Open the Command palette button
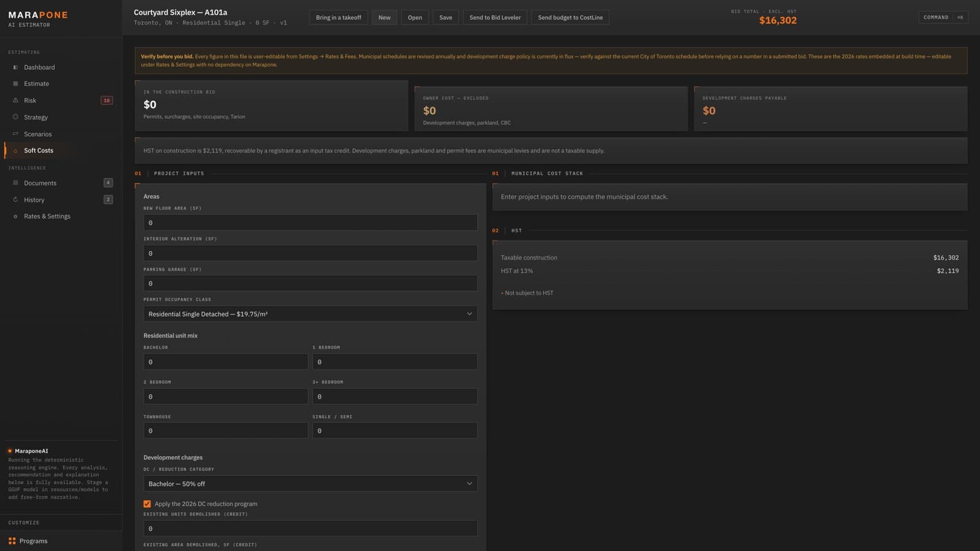 click(943, 18)
